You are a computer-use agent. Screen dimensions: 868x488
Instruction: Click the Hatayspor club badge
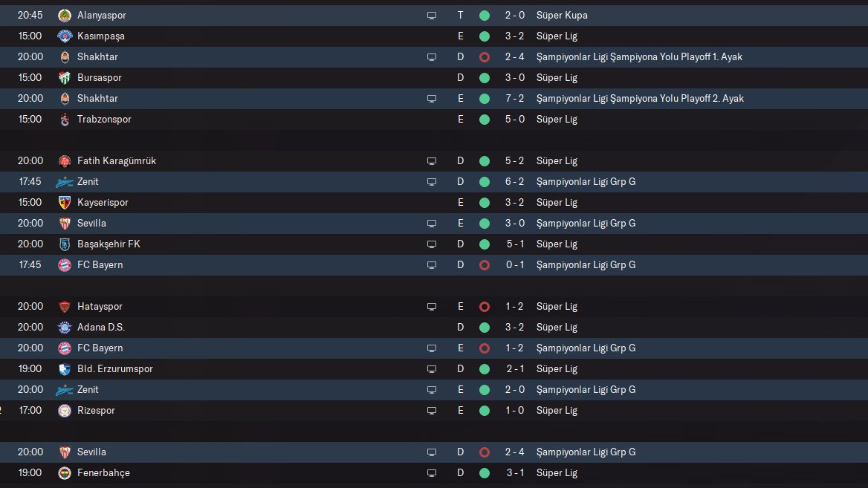pos(65,307)
